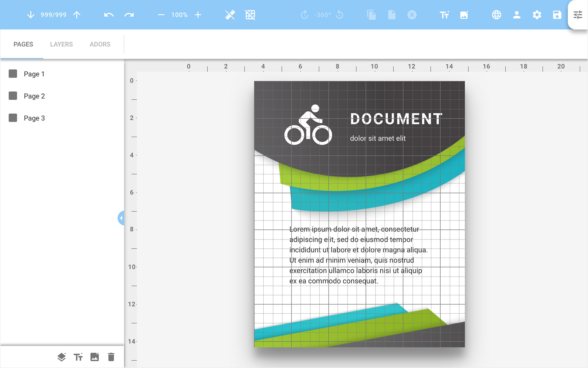Open language options with the globe icon

pyautogui.click(x=496, y=15)
